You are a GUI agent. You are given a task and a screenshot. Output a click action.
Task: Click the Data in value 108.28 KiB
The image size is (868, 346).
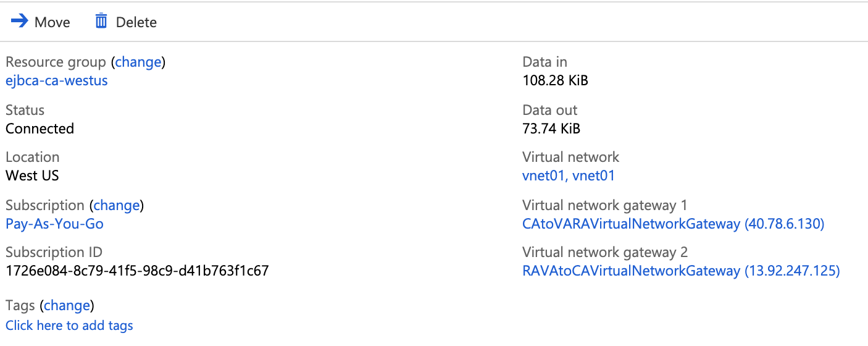click(x=555, y=80)
